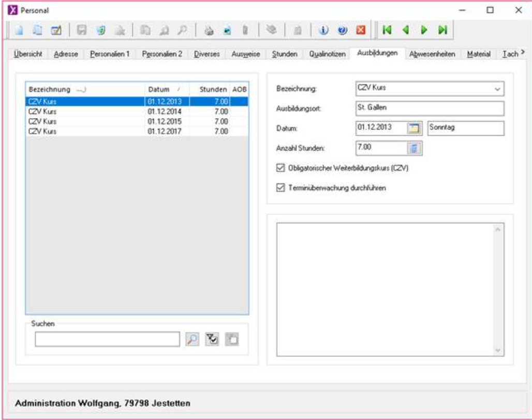The width and height of the screenshot is (532, 420).
Task: Toggle Terminüberwachung durchführen checkbox
Action: coord(281,188)
